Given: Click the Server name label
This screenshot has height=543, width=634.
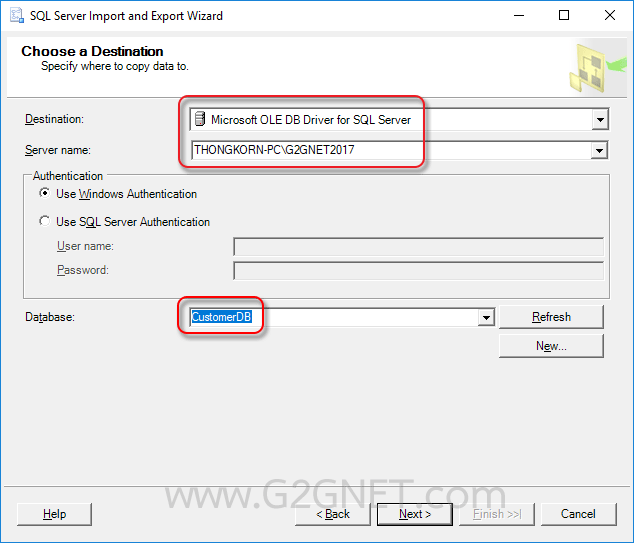Looking at the screenshot, I should point(58,150).
